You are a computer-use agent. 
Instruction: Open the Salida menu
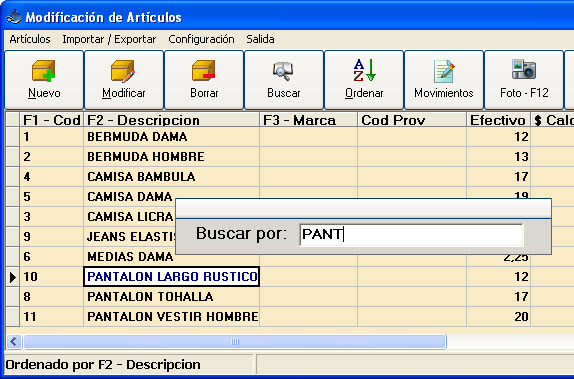point(260,39)
